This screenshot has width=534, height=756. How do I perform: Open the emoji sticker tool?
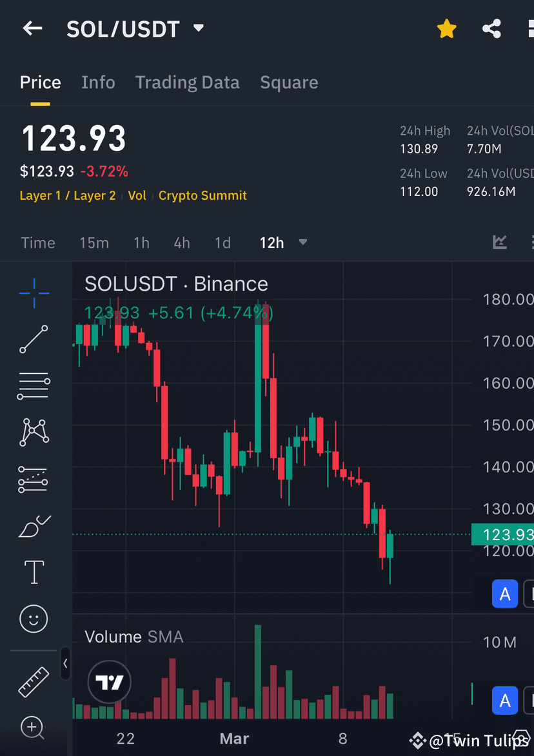(33, 619)
